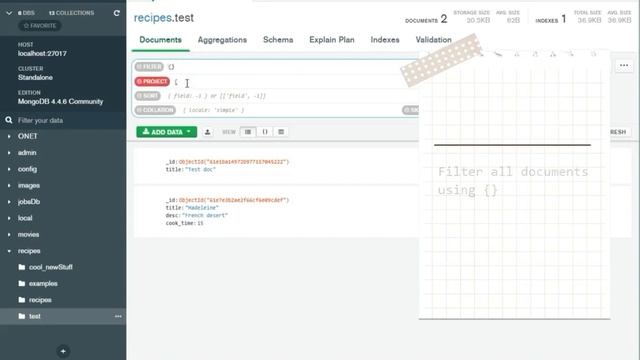Click the Filter your data search icon
640x360 pixels.
(9, 120)
